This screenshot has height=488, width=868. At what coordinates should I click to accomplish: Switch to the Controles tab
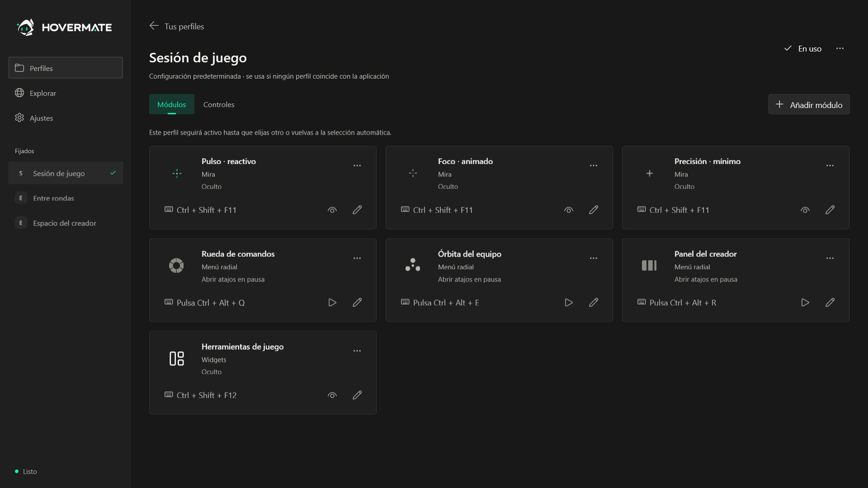tap(219, 104)
